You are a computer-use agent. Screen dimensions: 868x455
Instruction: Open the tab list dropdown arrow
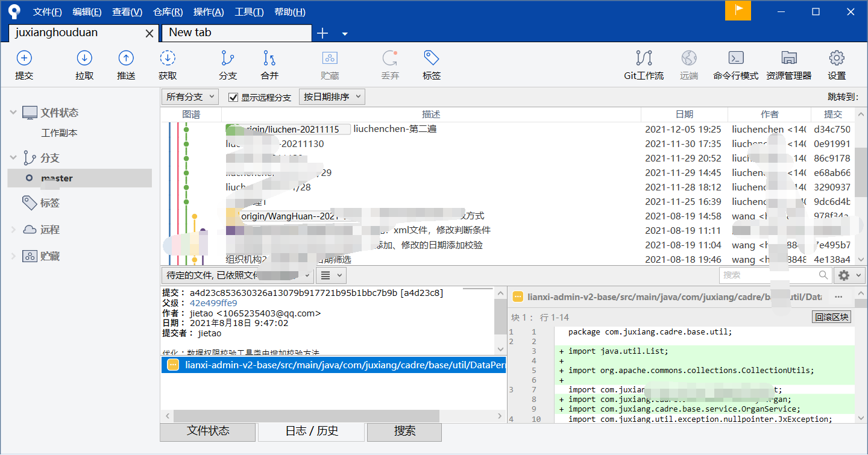pyautogui.click(x=345, y=34)
